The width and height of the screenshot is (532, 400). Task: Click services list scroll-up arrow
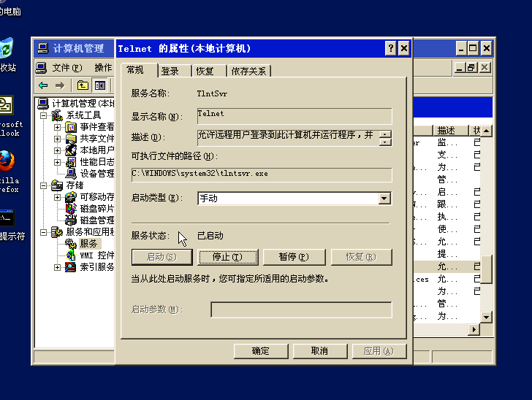[486, 131]
